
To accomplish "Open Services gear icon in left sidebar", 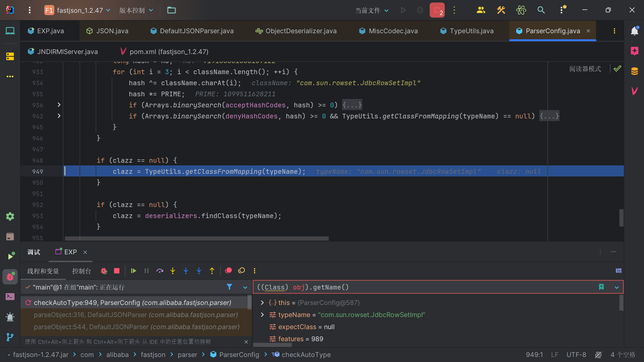I will coord(10,216).
